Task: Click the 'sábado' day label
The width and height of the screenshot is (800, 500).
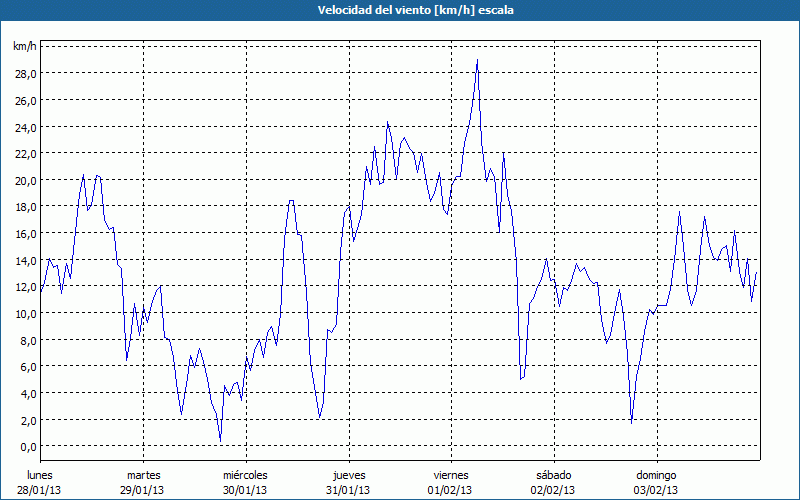Action: [553, 475]
